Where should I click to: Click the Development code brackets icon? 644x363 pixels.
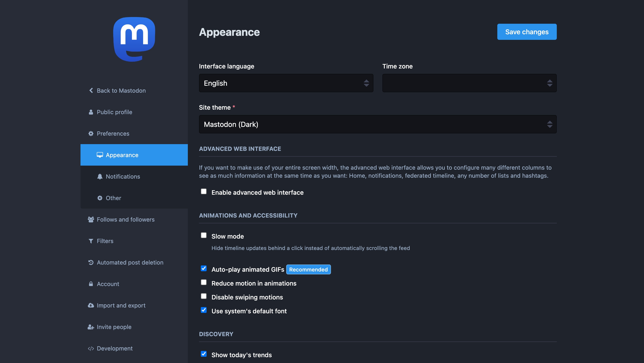click(91, 348)
